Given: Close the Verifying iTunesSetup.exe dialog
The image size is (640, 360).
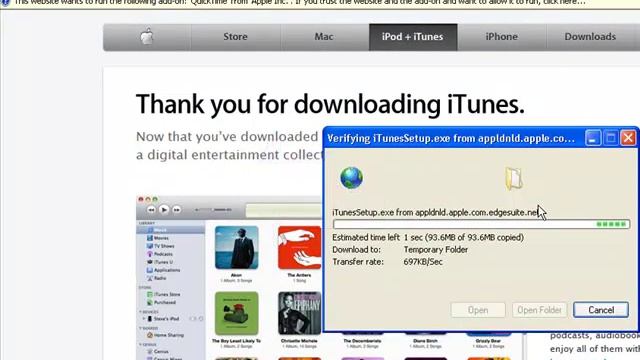Looking at the screenshot, I should (x=628, y=138).
